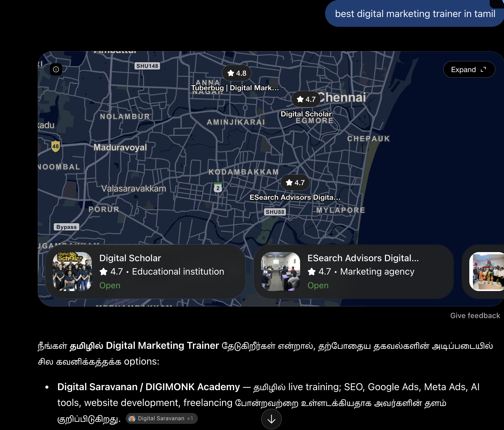Click the scroll-to-bottom arrow button
The height and width of the screenshot is (430, 504).
[271, 419]
